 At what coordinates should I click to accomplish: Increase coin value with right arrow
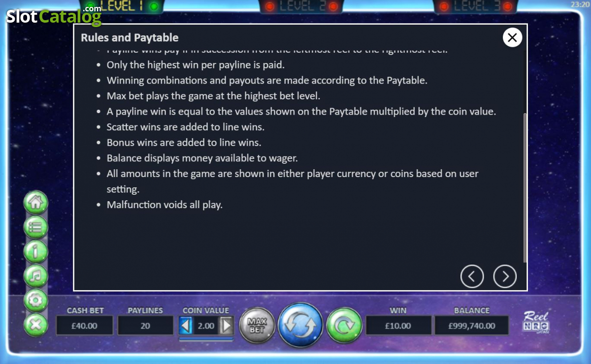pos(226,325)
